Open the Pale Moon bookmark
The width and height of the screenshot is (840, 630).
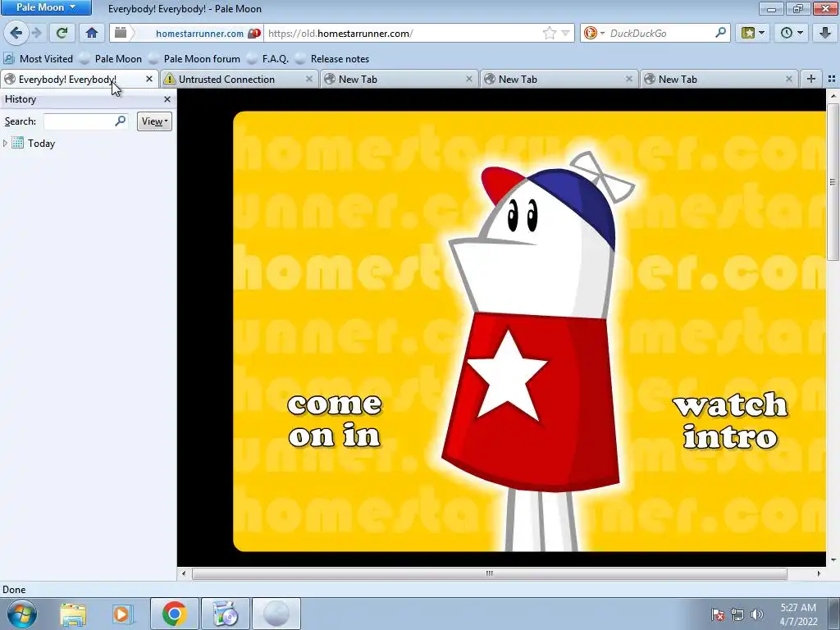(111, 59)
